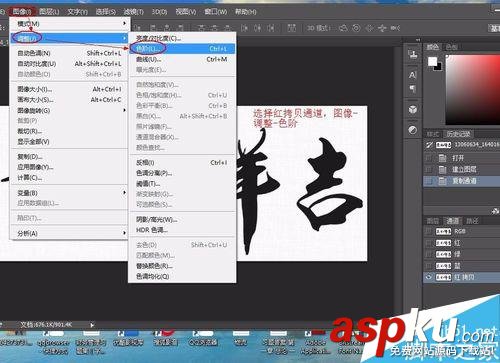Choose 阈值(T) from the submenu
This screenshot has width=500, height=363.
coord(182,184)
